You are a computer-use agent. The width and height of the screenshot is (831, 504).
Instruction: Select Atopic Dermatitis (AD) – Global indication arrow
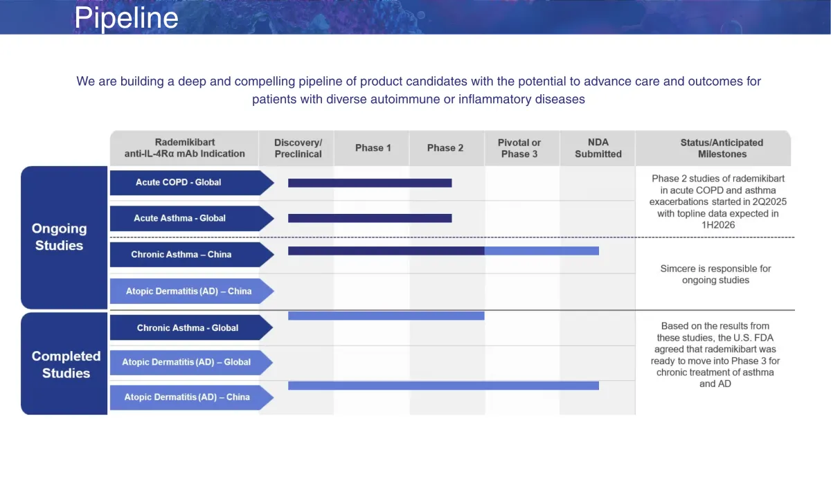pos(192,362)
